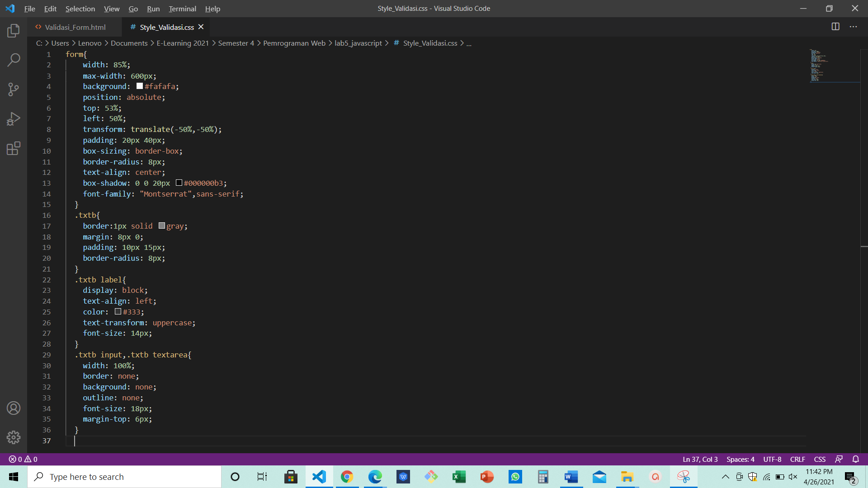868x488 pixels.
Task: Open the Extensions marketplace icon
Action: 13,148
